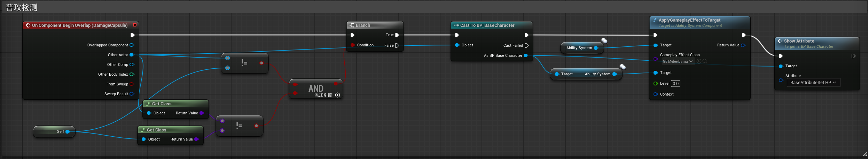Click the Return Value pin of the Get Class node wired from Self
Screen dimensions: 868x159
click(196, 139)
